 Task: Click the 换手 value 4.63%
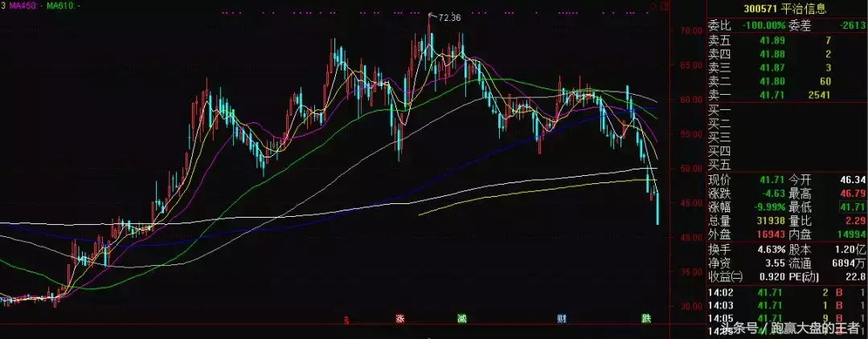coord(772,251)
